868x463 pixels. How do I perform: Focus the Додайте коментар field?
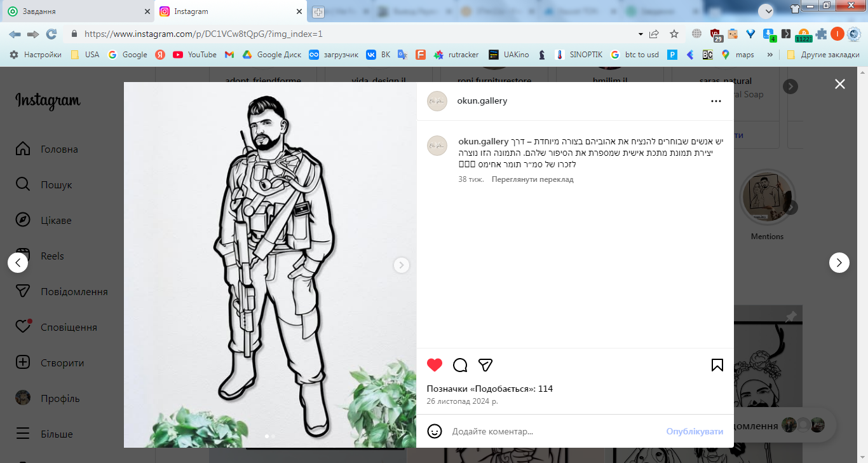(x=553, y=431)
